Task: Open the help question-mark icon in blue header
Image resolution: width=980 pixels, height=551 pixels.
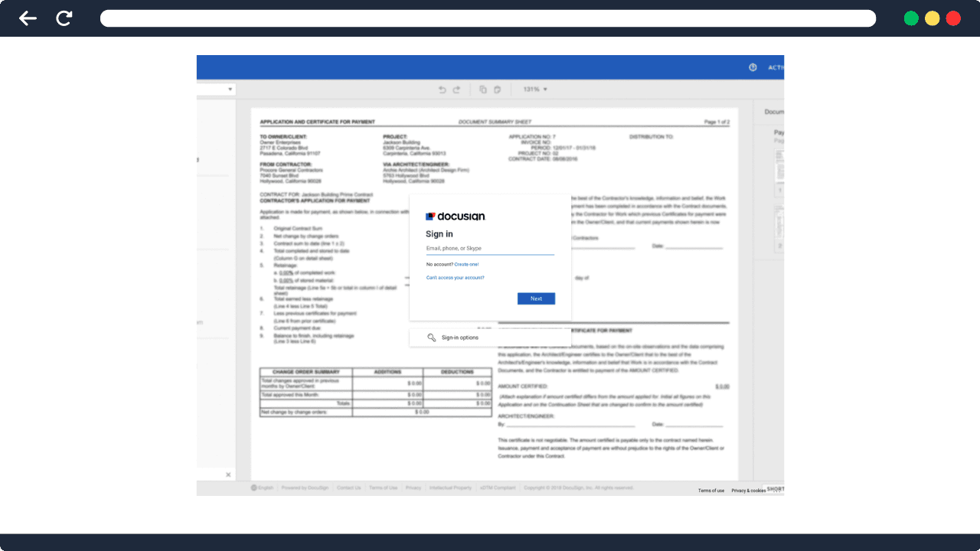Action: pos(753,67)
